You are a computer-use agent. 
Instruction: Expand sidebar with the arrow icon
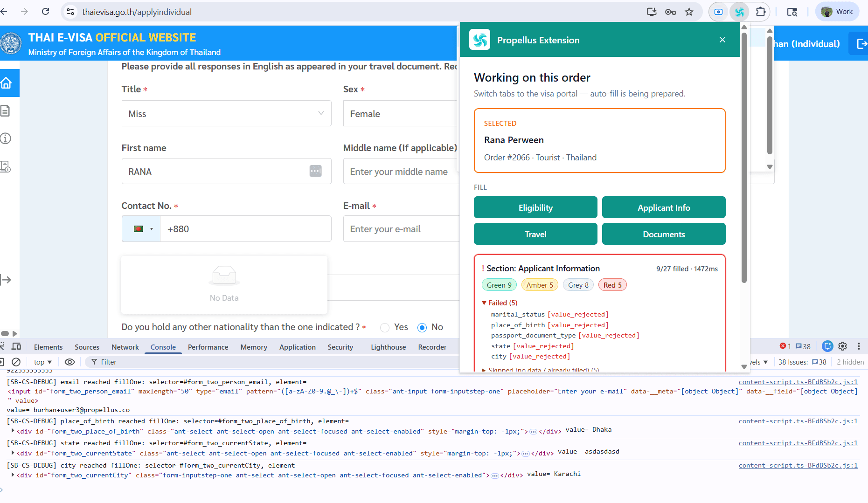(x=6, y=280)
